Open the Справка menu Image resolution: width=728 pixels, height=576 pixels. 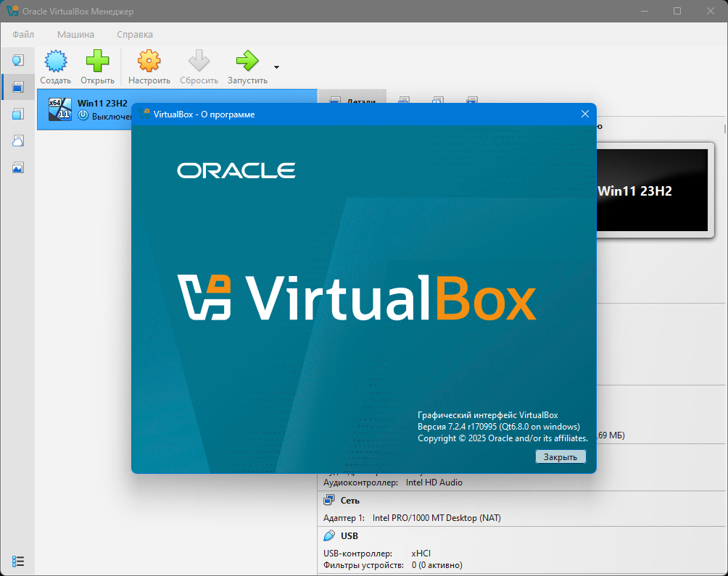tap(135, 34)
